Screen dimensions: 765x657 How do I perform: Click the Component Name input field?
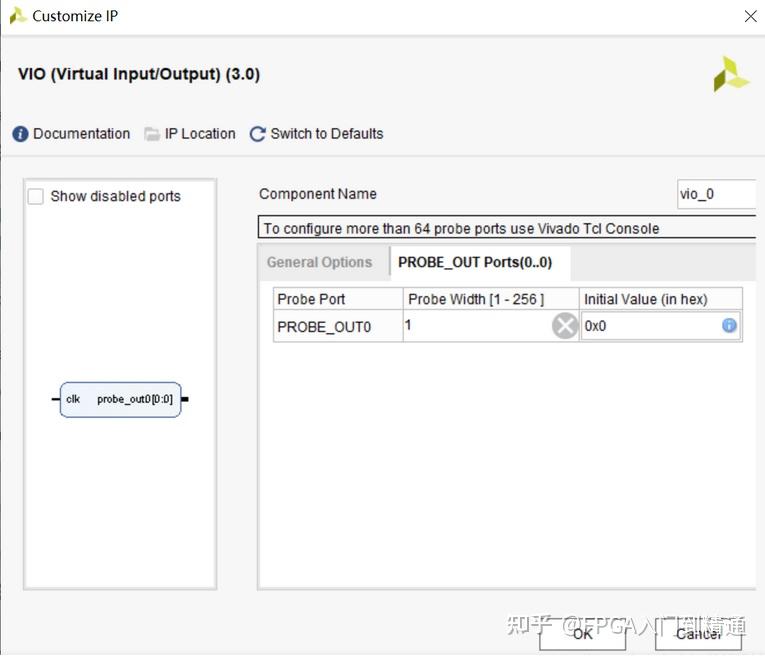(715, 194)
